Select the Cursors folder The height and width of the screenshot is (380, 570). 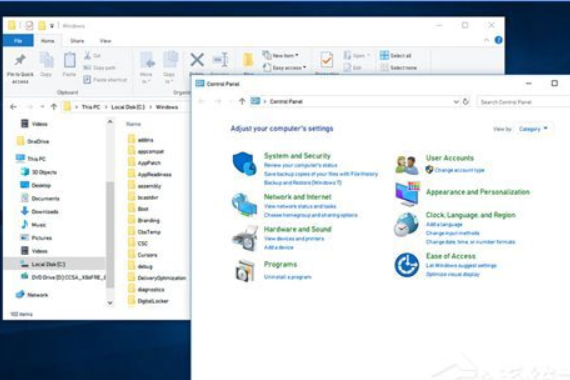142,255
